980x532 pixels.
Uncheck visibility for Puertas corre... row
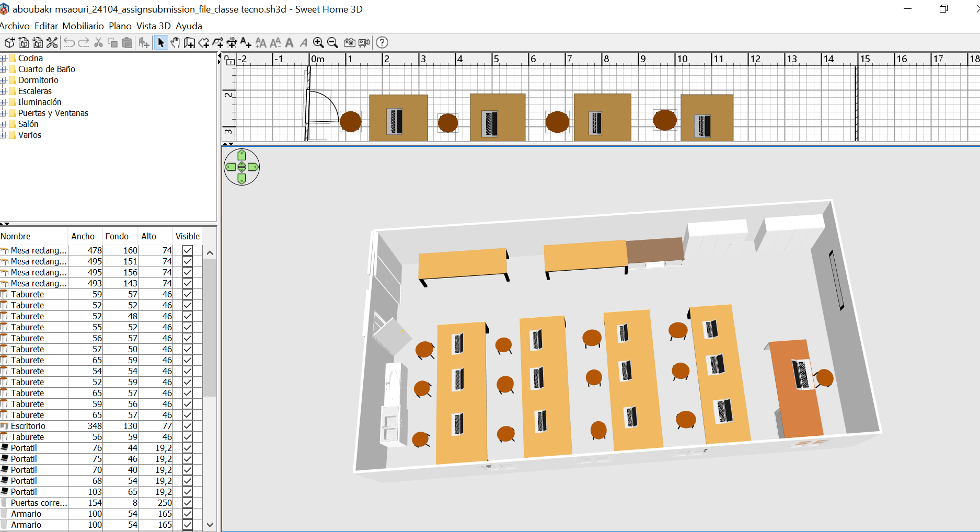point(188,503)
